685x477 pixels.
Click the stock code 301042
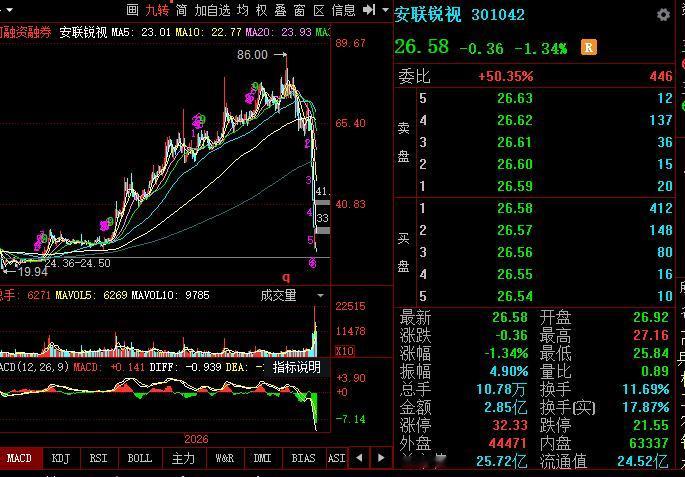[498, 15]
